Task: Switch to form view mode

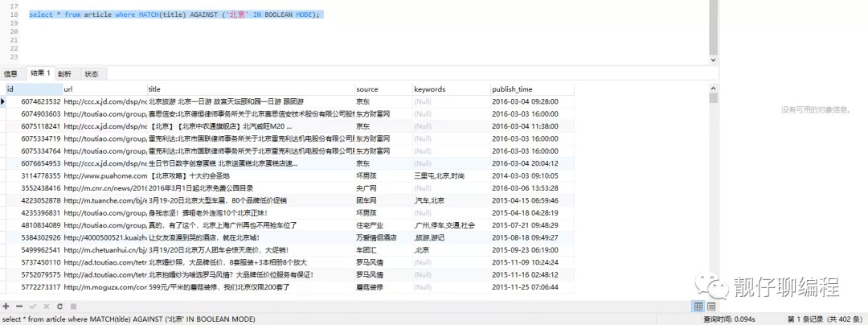Action: (710, 306)
